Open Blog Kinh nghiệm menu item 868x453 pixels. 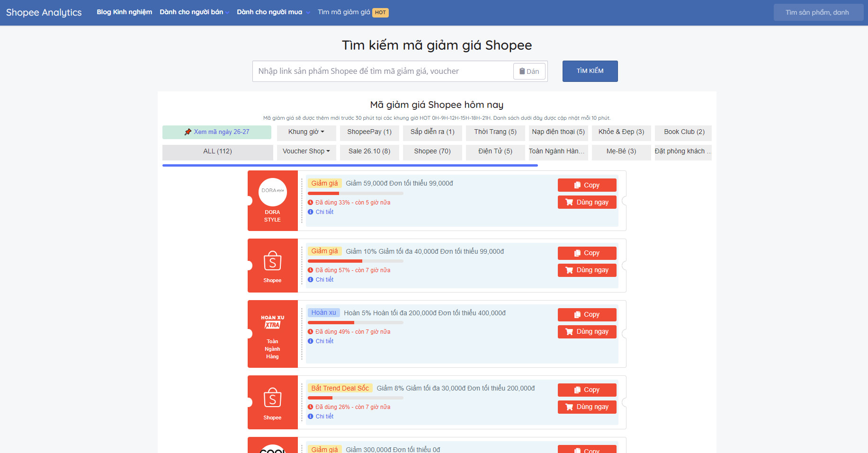pos(125,12)
